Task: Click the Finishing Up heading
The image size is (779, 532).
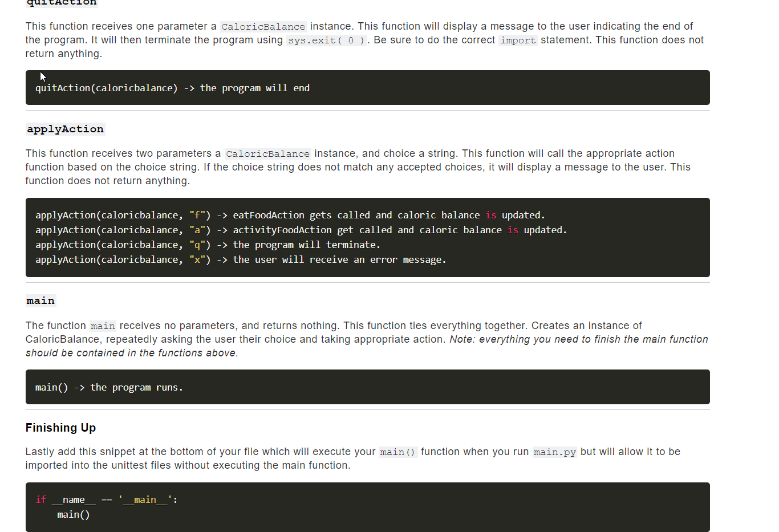Action: tap(60, 428)
